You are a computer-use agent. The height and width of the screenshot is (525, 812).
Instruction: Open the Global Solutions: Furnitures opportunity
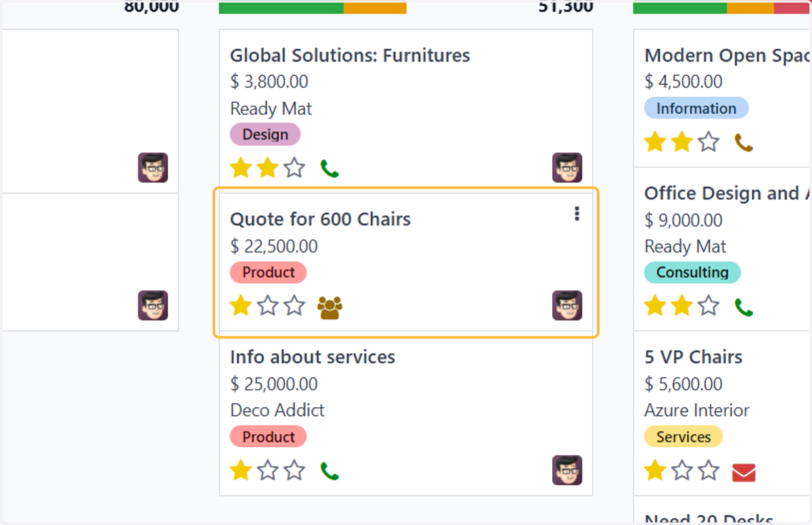[x=350, y=55]
